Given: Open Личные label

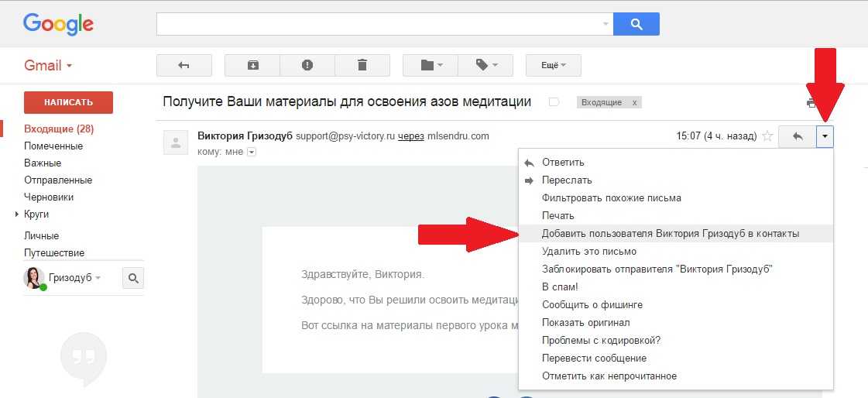Looking at the screenshot, I should pos(42,236).
